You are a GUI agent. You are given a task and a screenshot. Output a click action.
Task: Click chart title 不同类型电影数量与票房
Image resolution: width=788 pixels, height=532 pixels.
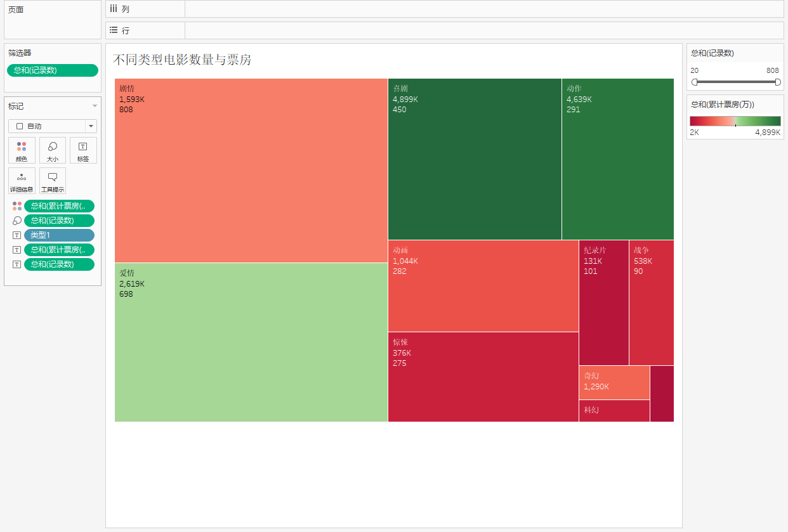pos(182,60)
